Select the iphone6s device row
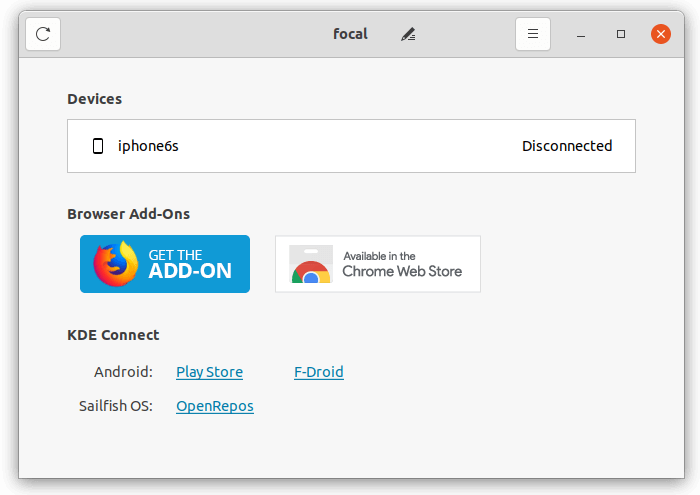 (351, 146)
